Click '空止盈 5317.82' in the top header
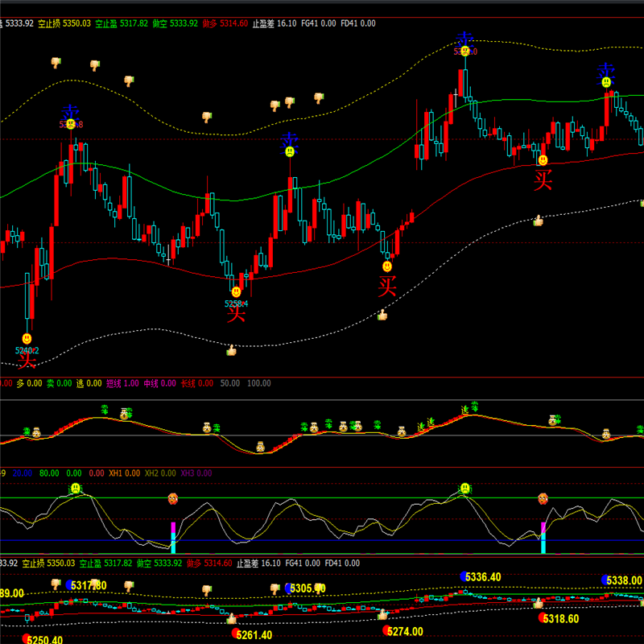 (122, 23)
